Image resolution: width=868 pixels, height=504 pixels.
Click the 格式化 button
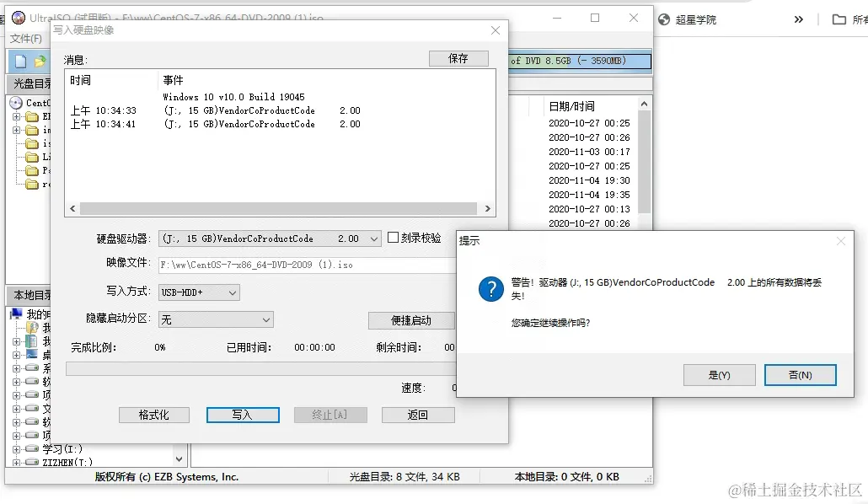tap(154, 415)
